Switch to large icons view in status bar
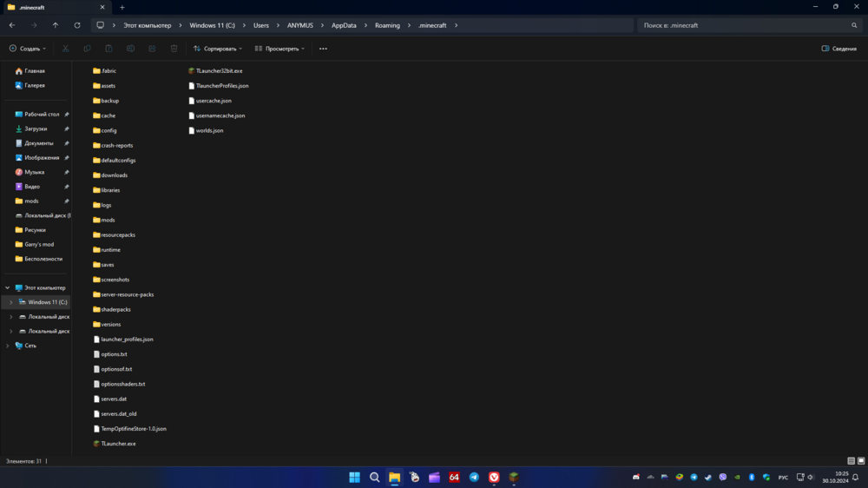Screen dimensions: 868x488 point(861,461)
